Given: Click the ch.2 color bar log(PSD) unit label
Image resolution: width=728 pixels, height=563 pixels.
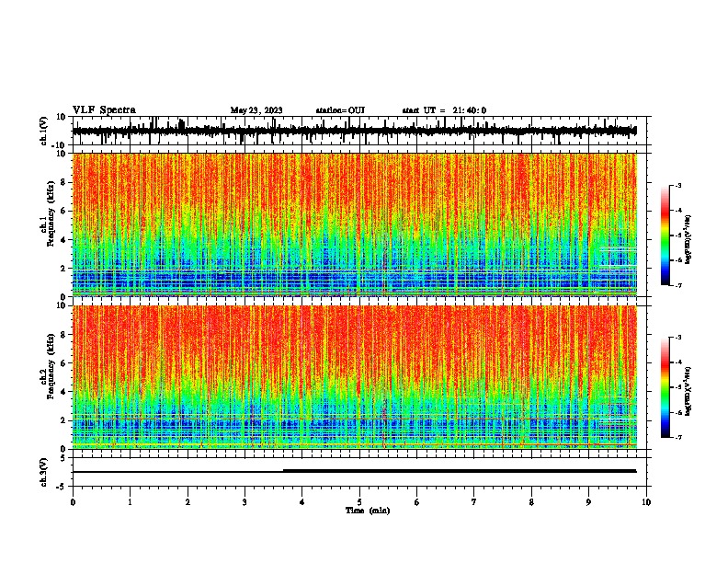Looking at the screenshot, I should point(688,391).
